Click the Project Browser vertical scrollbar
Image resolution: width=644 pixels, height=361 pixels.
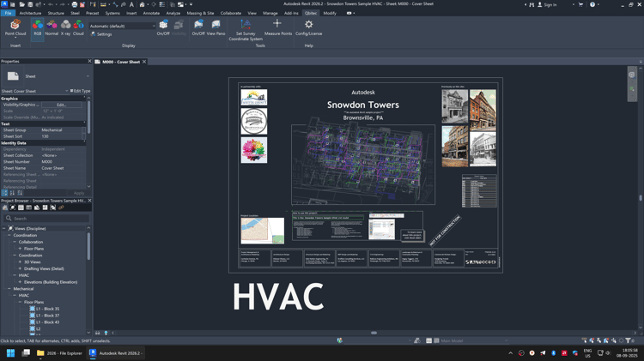click(x=88, y=246)
